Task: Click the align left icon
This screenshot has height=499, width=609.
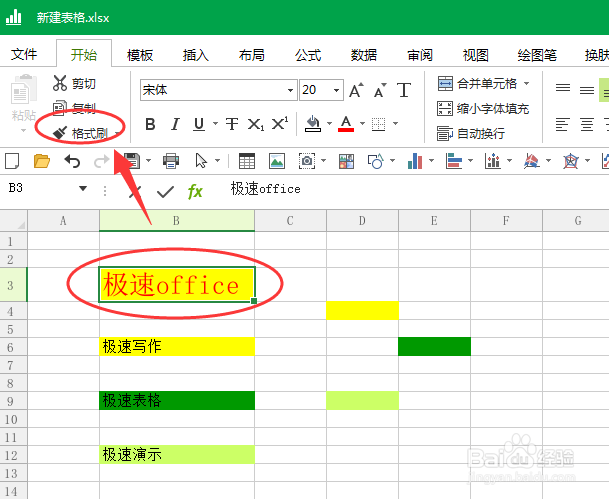Action: pos(563,124)
